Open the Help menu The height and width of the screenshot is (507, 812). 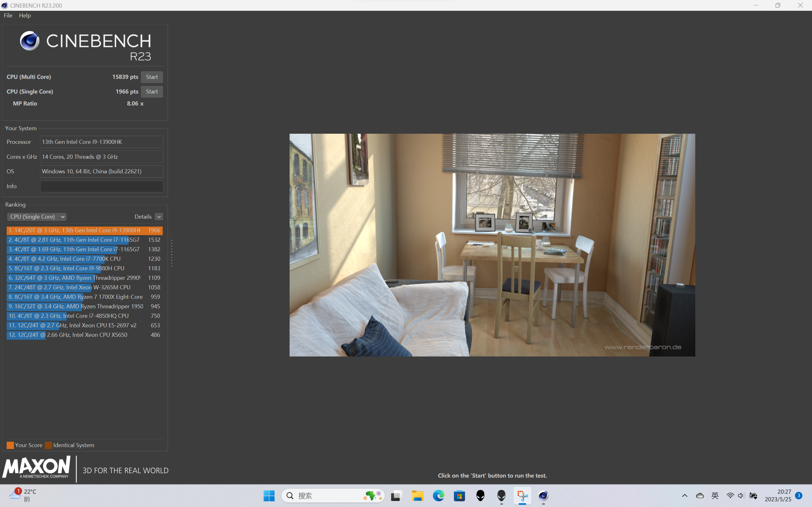point(24,15)
